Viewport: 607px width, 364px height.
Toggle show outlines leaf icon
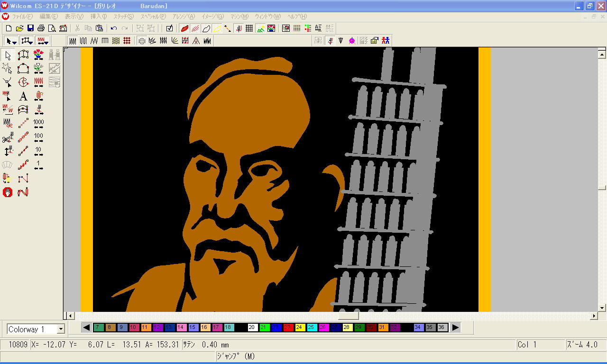click(x=206, y=28)
